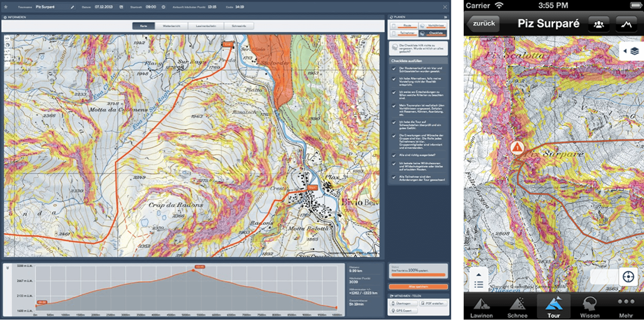Tap the locate-me crosshair icon on mobile map
Screen dimensions: 644x320
(x=629, y=277)
